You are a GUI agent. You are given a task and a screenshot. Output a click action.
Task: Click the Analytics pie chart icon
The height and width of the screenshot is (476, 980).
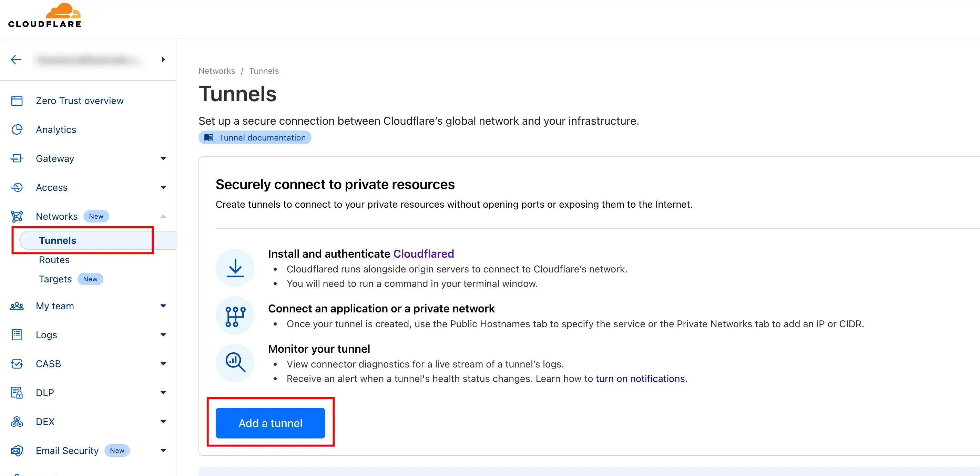(x=17, y=130)
